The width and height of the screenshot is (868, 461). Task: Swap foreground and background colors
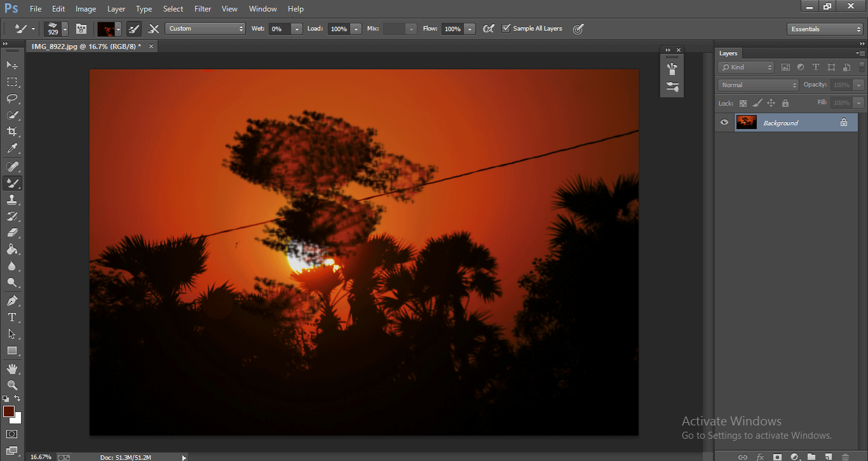click(x=17, y=399)
